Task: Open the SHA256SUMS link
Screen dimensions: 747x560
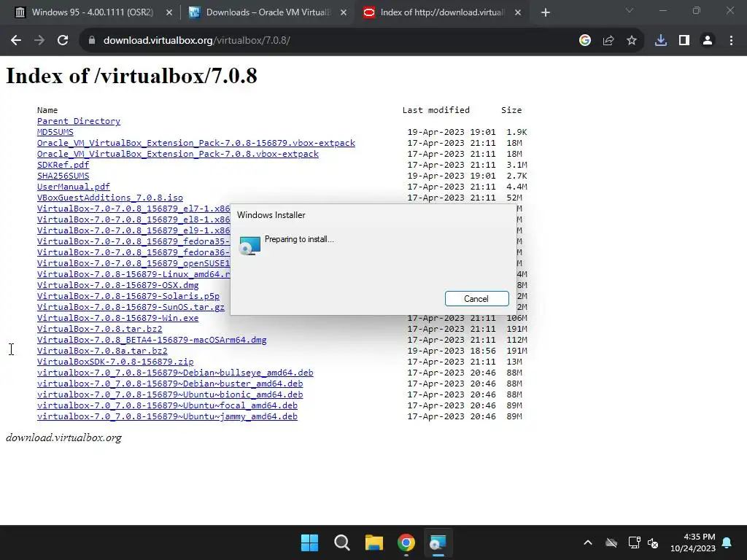Action: (x=63, y=176)
